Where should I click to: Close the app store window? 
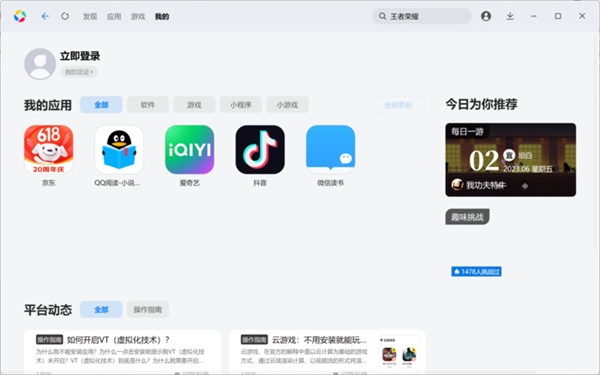point(582,16)
